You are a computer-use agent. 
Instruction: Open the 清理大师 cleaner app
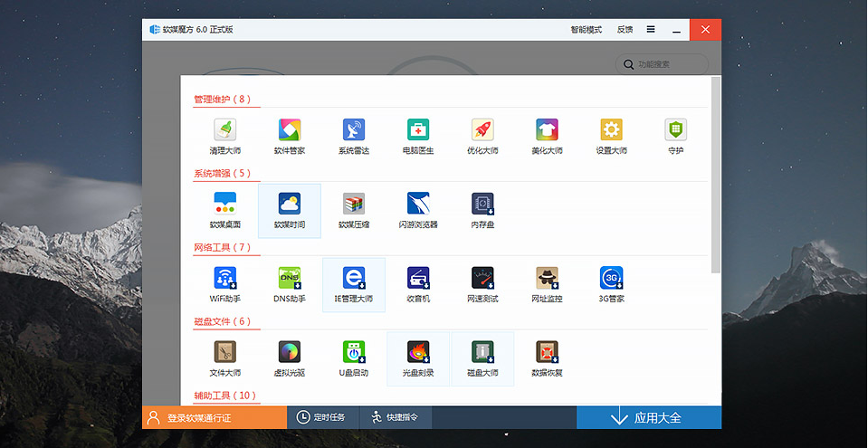pos(225,137)
